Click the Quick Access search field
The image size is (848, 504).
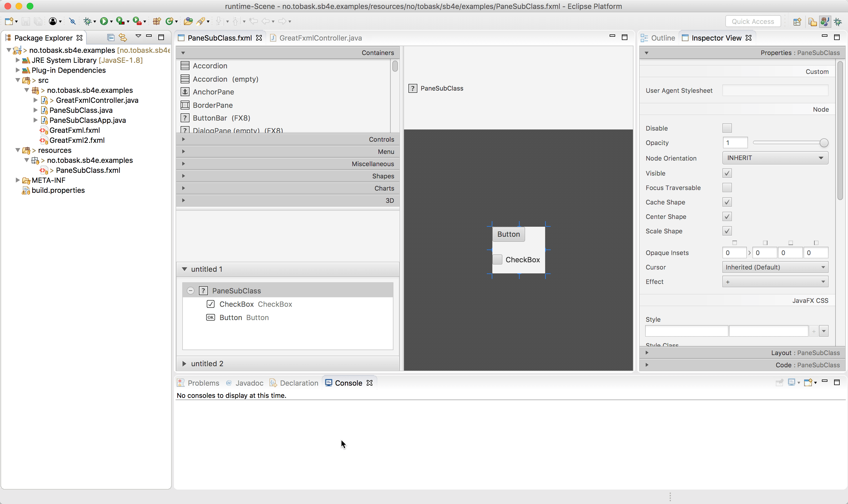(753, 21)
